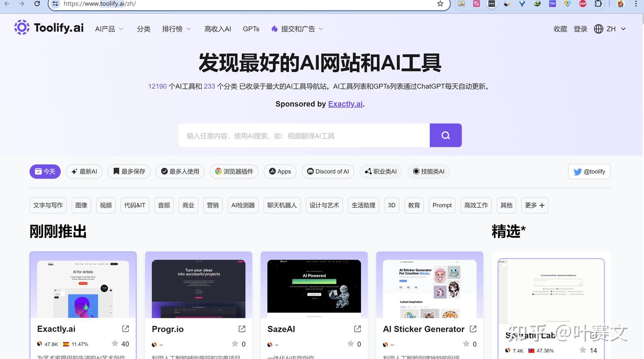This screenshot has width=644, height=359.
Task: Select the 3D category
Action: coord(392,205)
